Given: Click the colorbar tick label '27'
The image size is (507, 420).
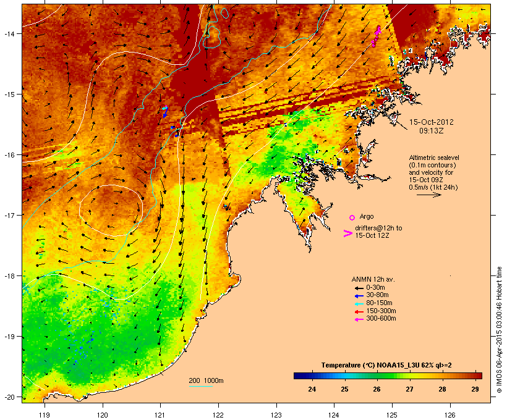Looking at the screenshot, I should pos(410,389).
